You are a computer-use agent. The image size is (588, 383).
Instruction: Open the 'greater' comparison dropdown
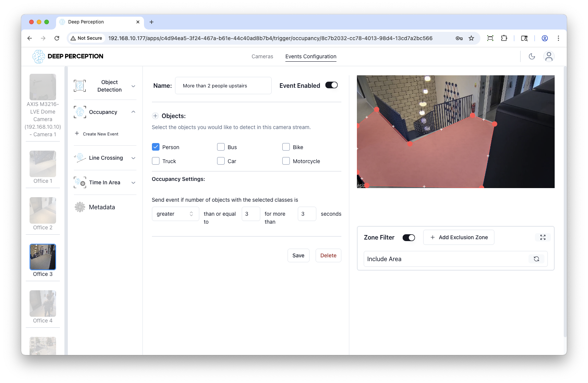(175, 214)
